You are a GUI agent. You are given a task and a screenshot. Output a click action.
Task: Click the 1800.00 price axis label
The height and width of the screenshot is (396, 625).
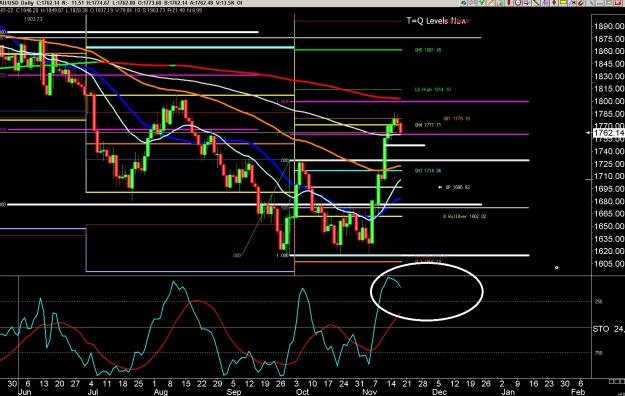(x=609, y=101)
